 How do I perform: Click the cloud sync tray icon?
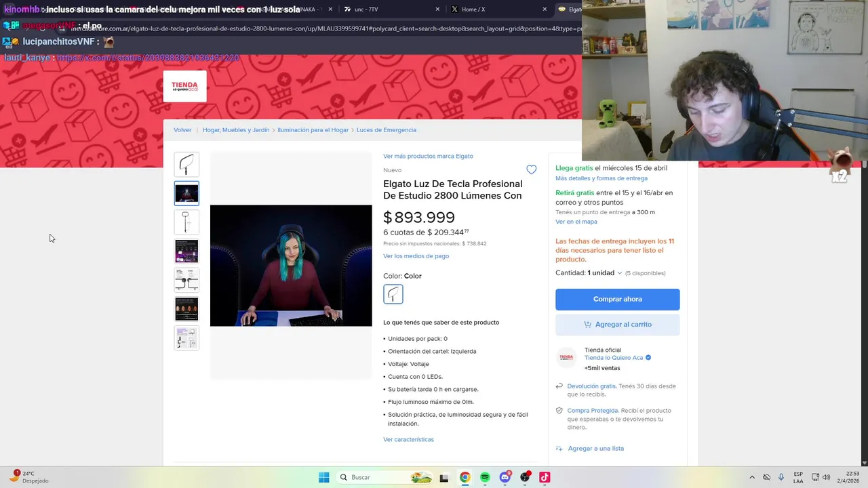tap(766, 477)
